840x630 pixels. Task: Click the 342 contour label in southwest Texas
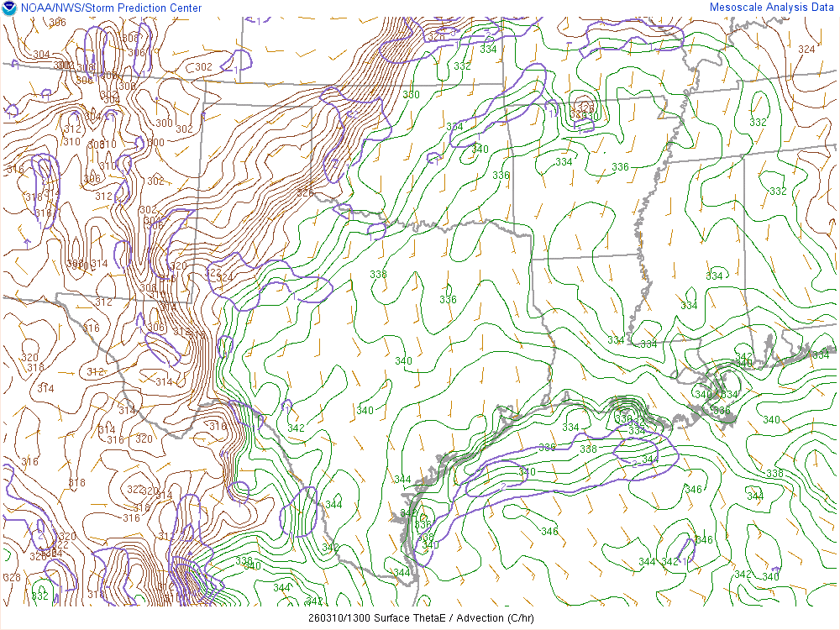pyautogui.click(x=296, y=428)
